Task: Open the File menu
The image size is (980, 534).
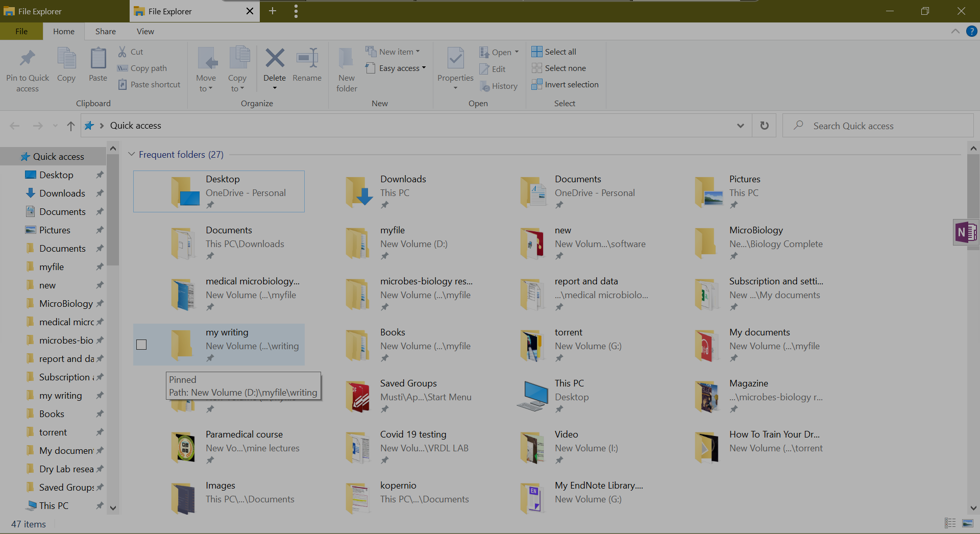Action: 21,31
